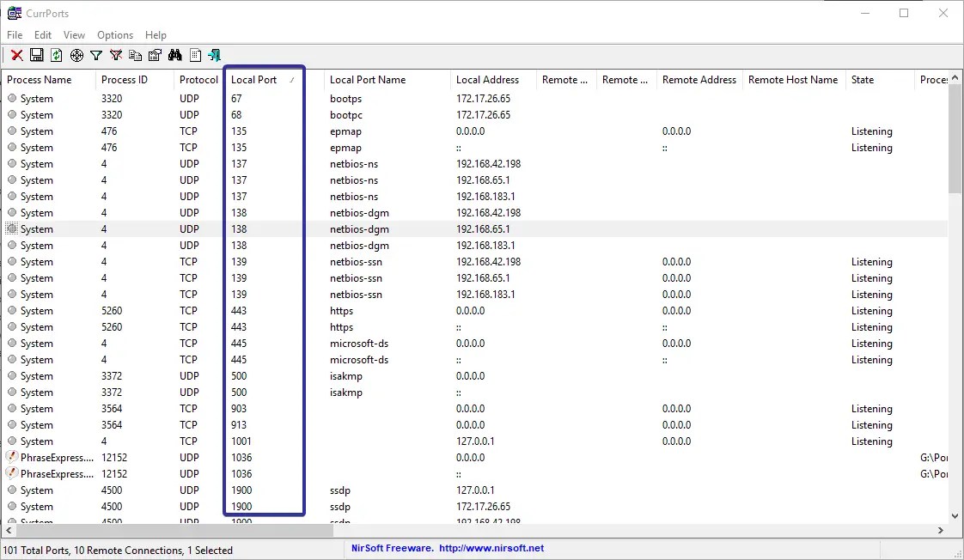
Task: Copy selected connections with copy icon
Action: coord(135,55)
